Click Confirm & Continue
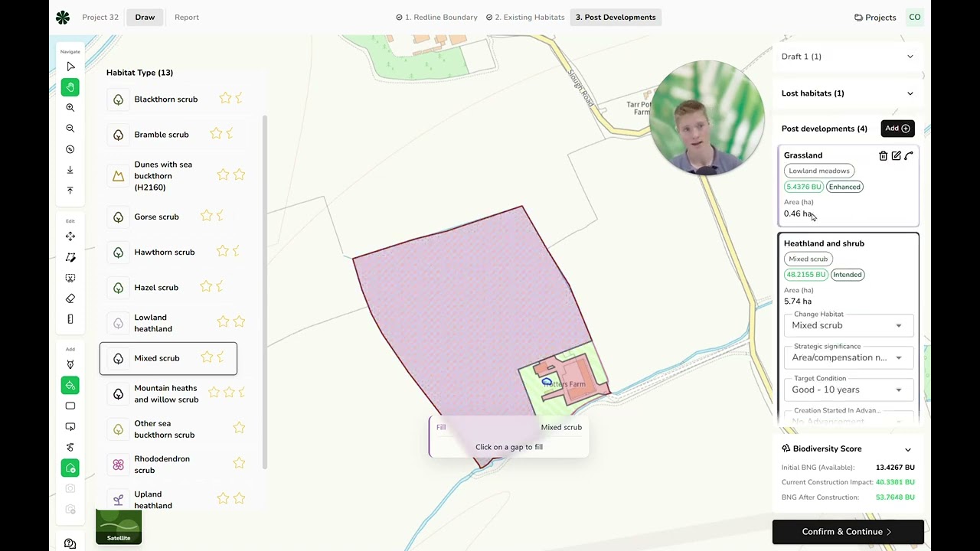980x551 pixels. tap(848, 532)
